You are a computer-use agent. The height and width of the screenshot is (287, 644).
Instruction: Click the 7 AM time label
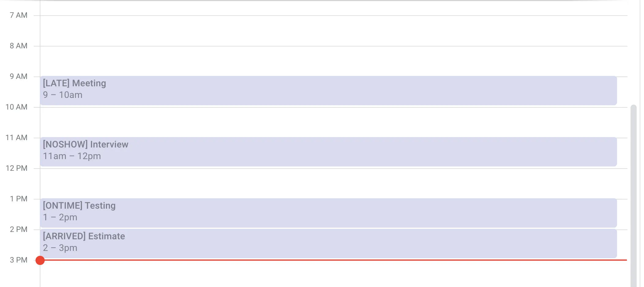[18, 15]
